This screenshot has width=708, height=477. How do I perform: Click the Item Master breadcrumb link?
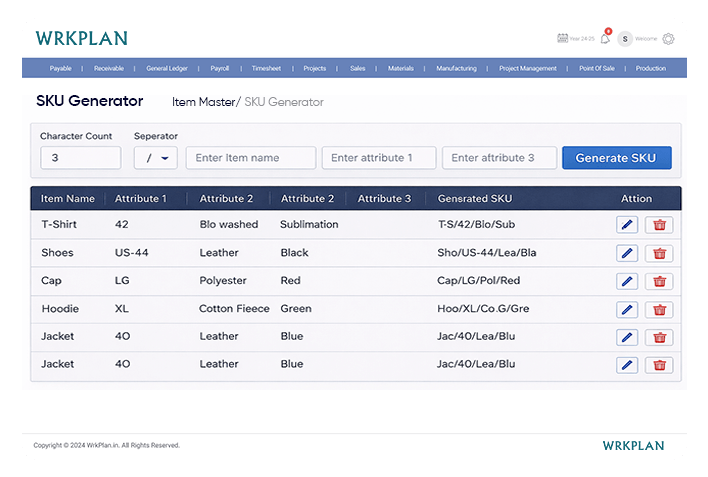coord(204,102)
